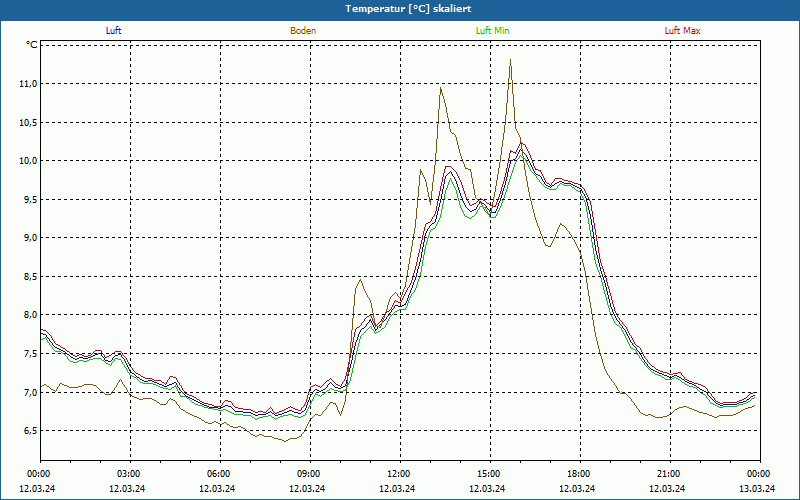Click the 8,5 y-axis label
The width and height of the screenshot is (800, 500).
pyautogui.click(x=31, y=277)
